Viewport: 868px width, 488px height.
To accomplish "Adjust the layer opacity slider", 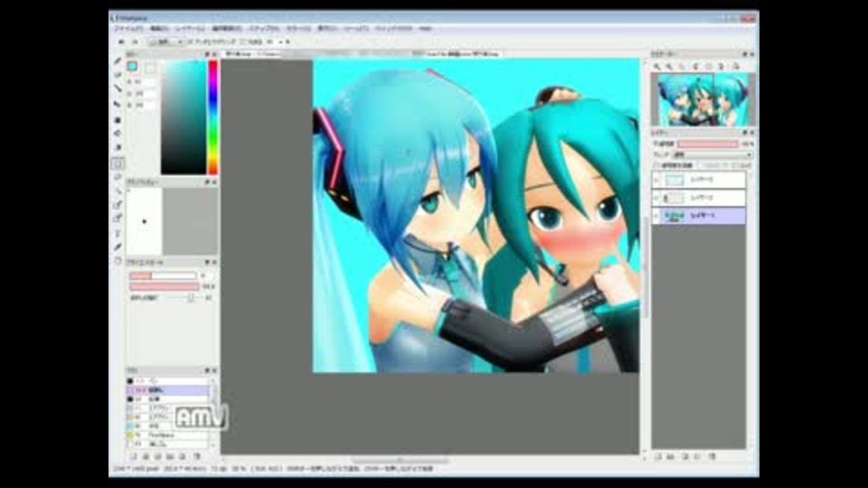I will tap(708, 144).
